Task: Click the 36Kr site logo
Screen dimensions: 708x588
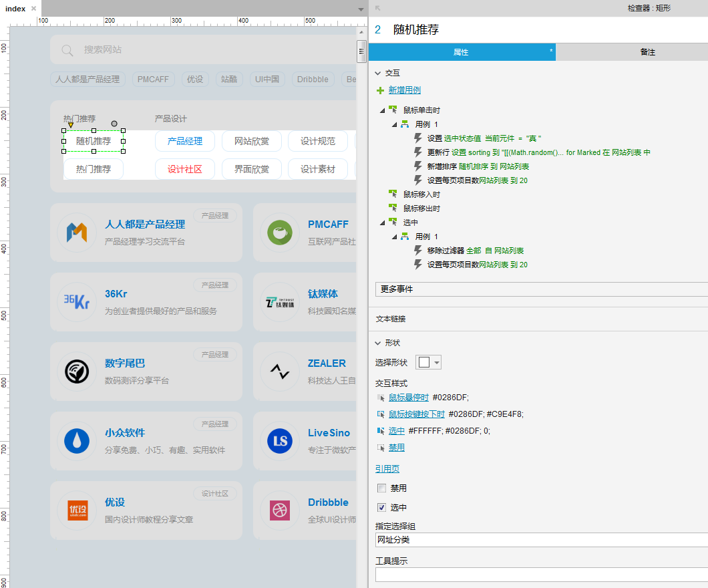Action: click(77, 301)
